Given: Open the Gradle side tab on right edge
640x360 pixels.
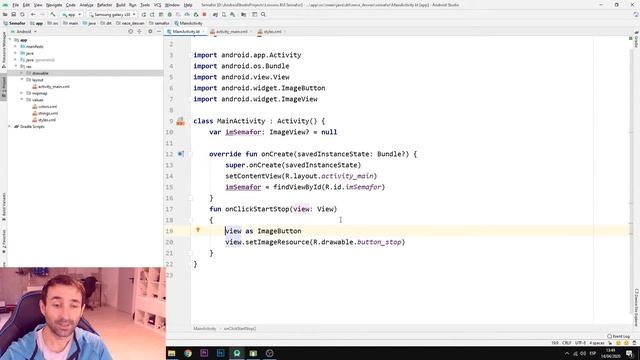Looking at the screenshot, I should pyautogui.click(x=636, y=39).
